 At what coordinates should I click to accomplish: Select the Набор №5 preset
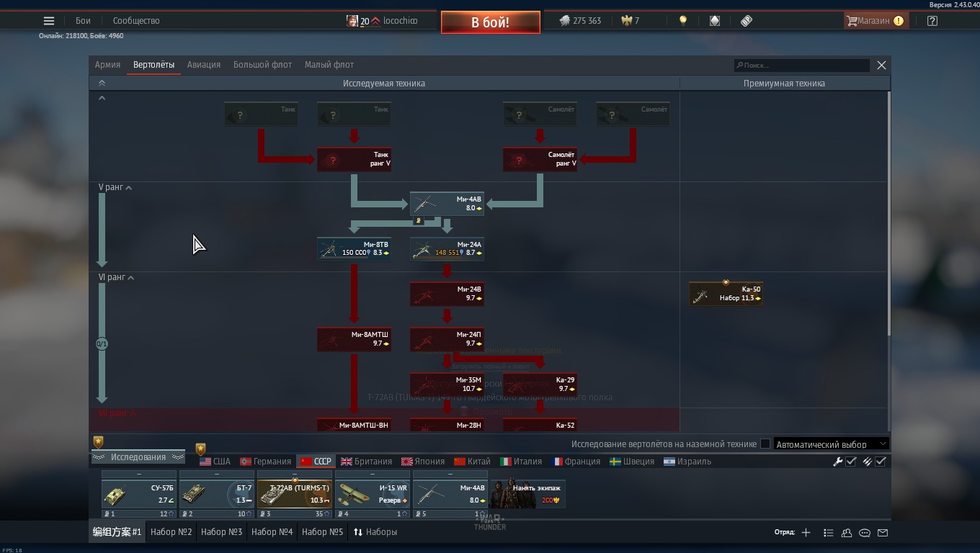point(322,532)
